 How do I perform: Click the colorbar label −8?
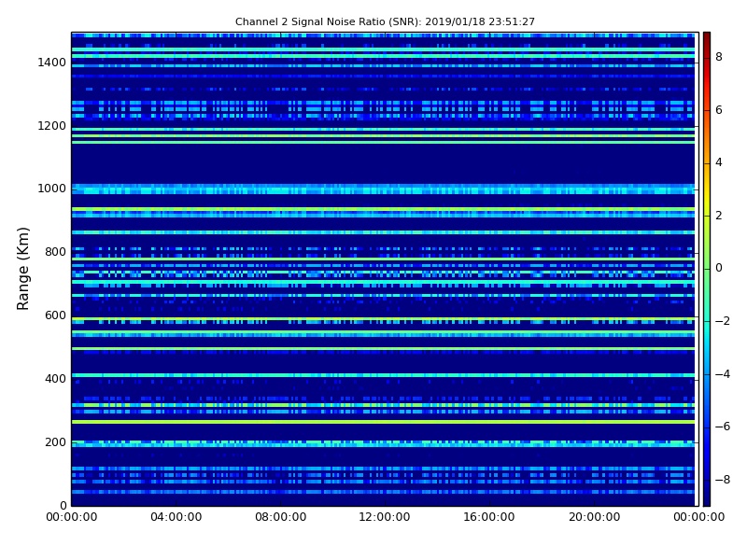[x=723, y=480]
